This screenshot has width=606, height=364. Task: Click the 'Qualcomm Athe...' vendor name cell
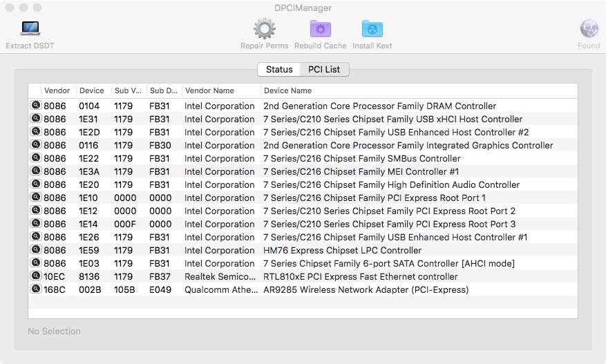coord(221,290)
